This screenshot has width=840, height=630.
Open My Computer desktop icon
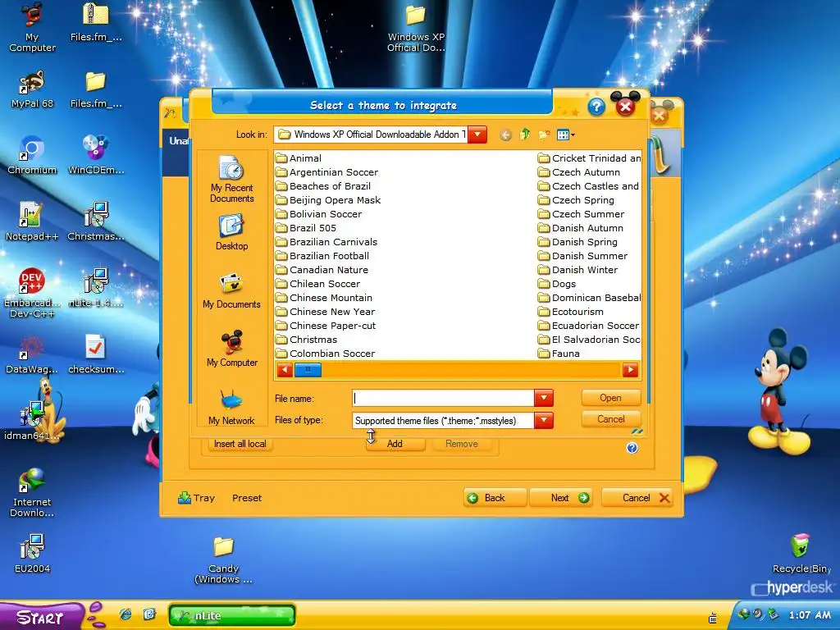pyautogui.click(x=32, y=27)
